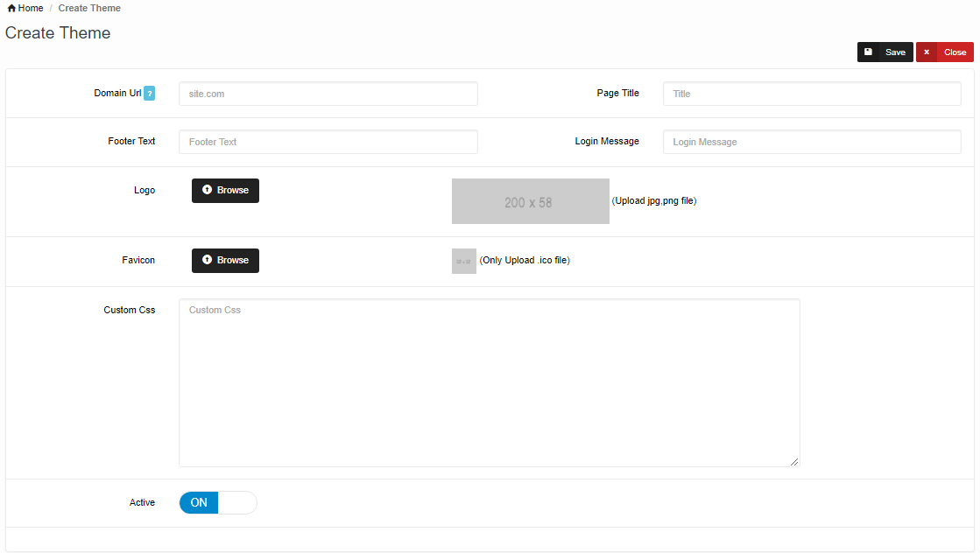Click inside the Custom Css textarea
Image resolution: width=980 pixels, height=553 pixels.
tap(489, 382)
